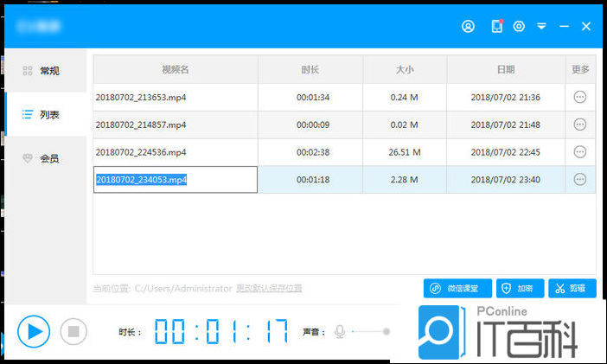Open more options for 20180702_234053.mp4
The width and height of the screenshot is (607, 364).
pyautogui.click(x=580, y=179)
